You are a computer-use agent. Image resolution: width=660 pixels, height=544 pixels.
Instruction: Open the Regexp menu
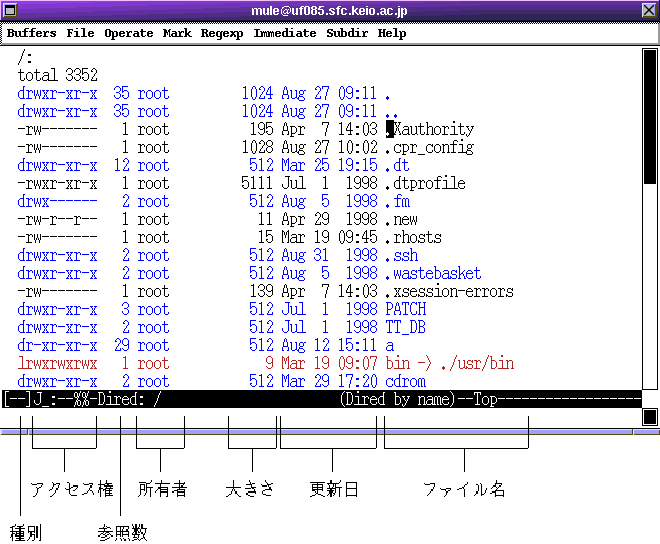222,33
